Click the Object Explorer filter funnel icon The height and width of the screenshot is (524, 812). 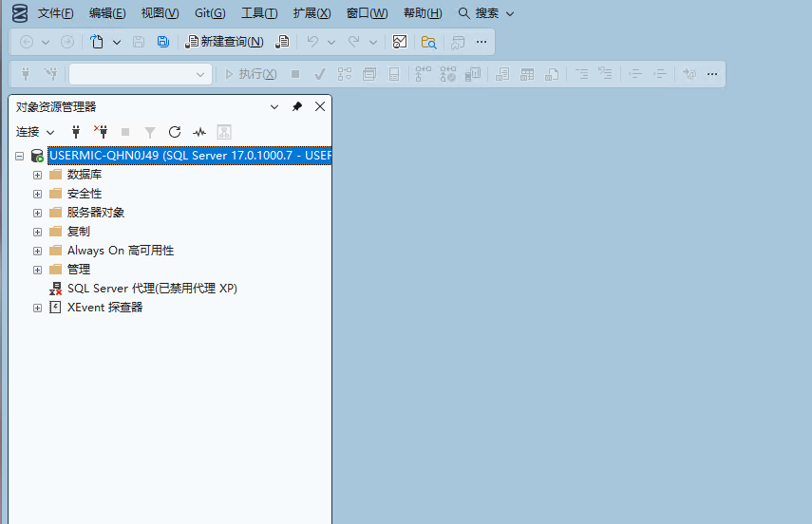[x=150, y=133]
